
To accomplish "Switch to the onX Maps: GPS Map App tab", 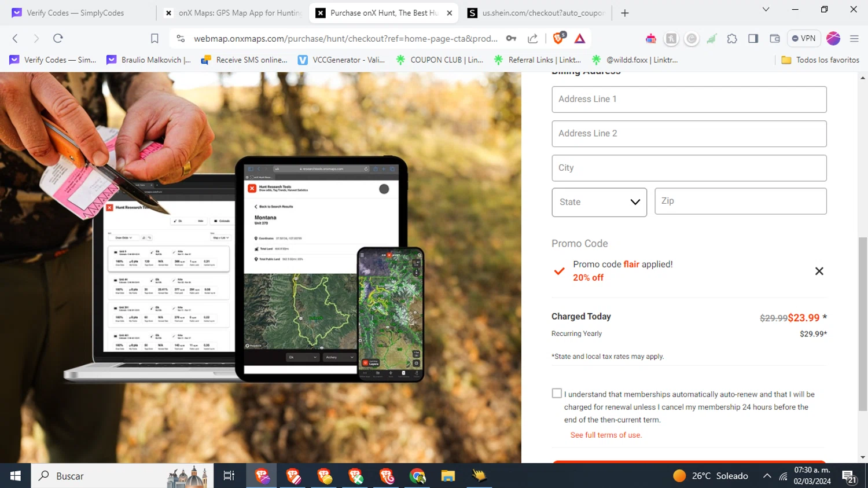I will [233, 13].
